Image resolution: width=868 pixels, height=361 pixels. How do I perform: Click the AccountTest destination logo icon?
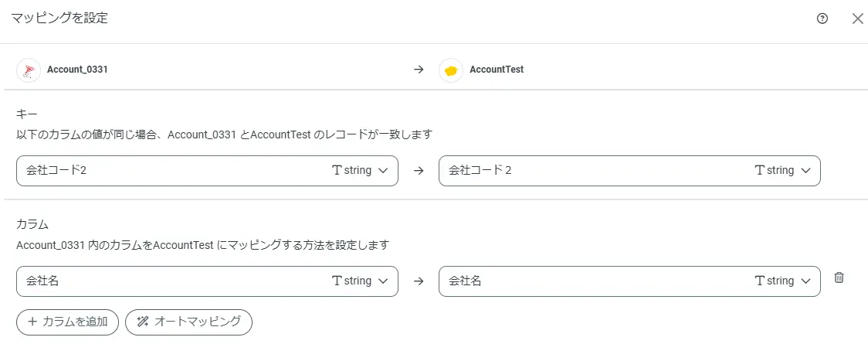click(451, 70)
